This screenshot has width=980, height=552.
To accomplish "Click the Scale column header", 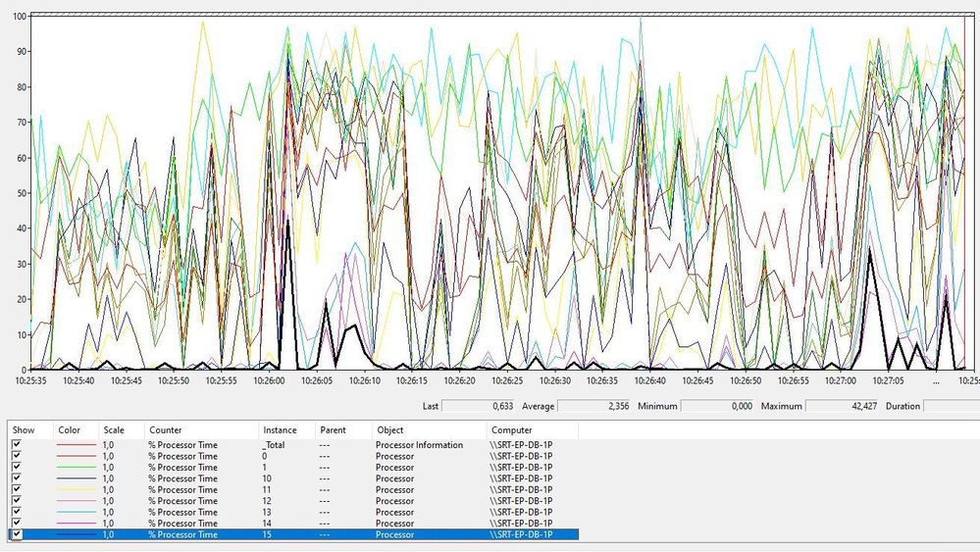I will (x=122, y=430).
